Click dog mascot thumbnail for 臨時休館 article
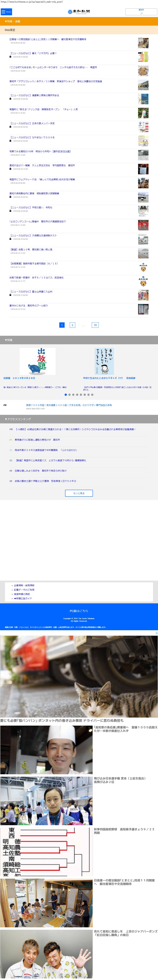This screenshot has height=980, width=158. coord(143,267)
